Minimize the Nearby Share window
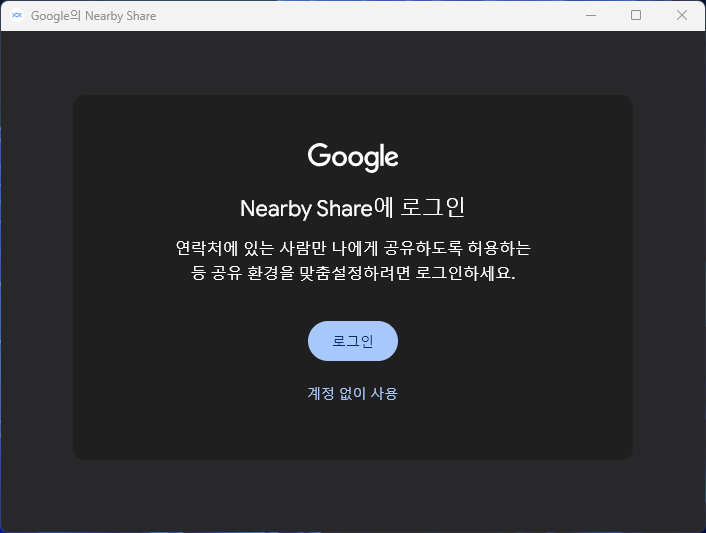The width and height of the screenshot is (706, 533). pos(591,15)
